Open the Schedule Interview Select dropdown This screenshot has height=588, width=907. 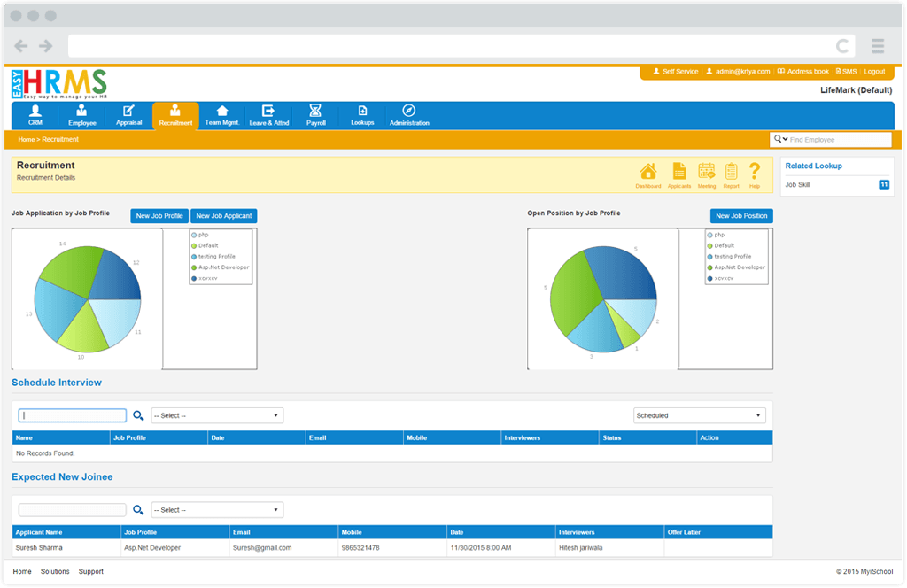click(x=217, y=415)
